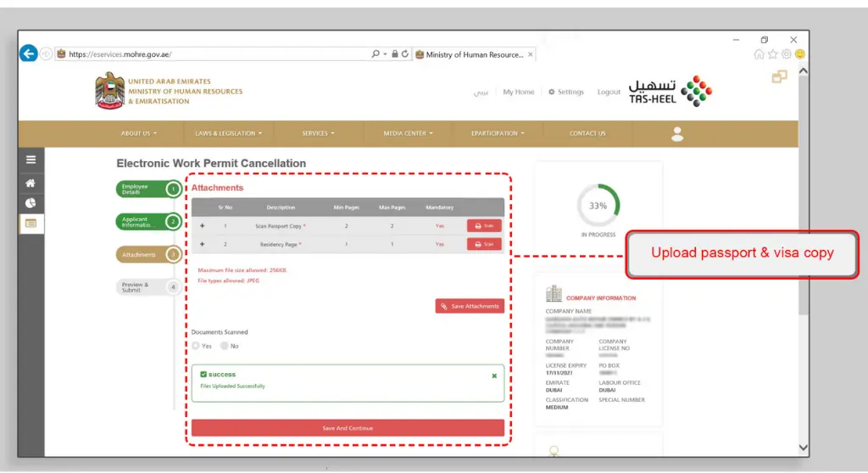The image size is (868, 473).
Task: Click the padlock security icon in address bar
Action: pyautogui.click(x=395, y=53)
